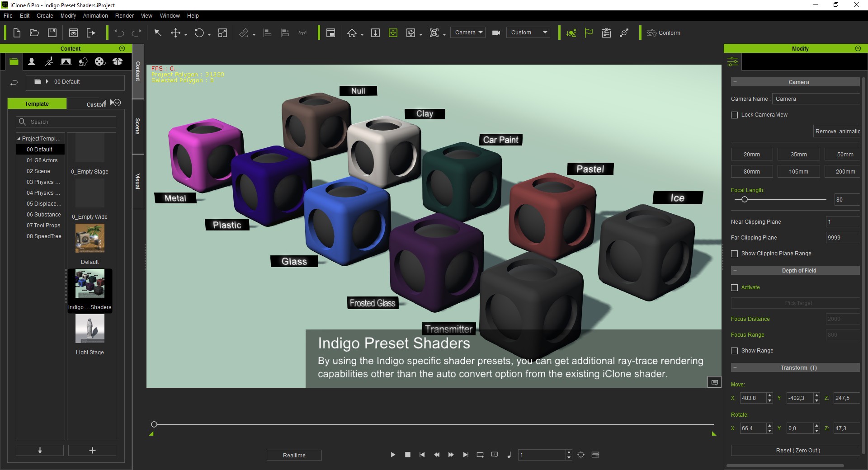Select the Light Stage thumbnail

[90, 329]
